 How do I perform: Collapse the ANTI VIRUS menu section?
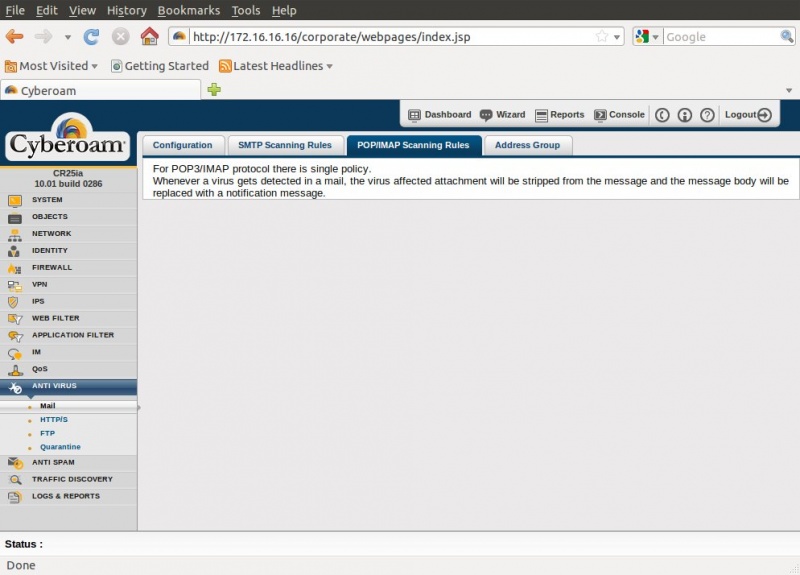coord(68,387)
